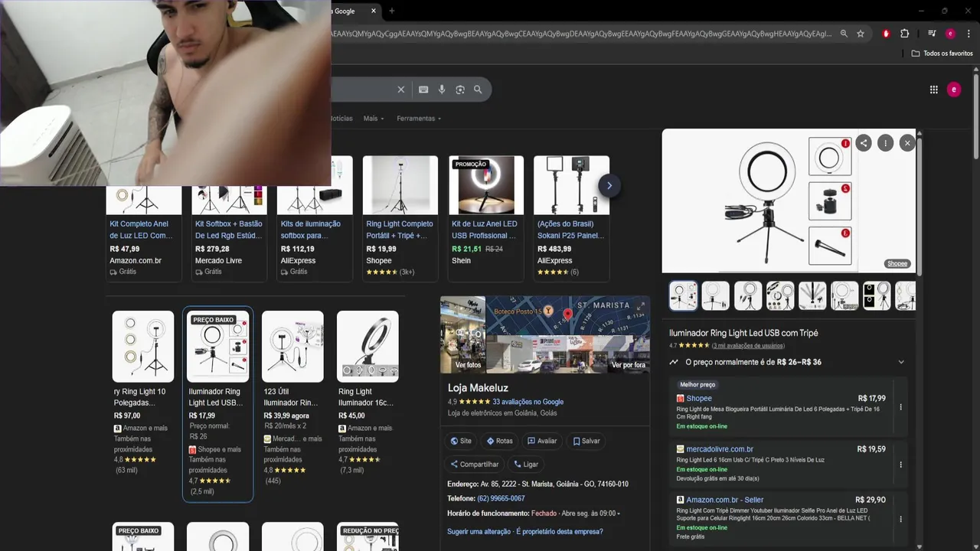The image size is (980, 551).
Task: Get directions with the Rotas button
Action: tap(499, 441)
